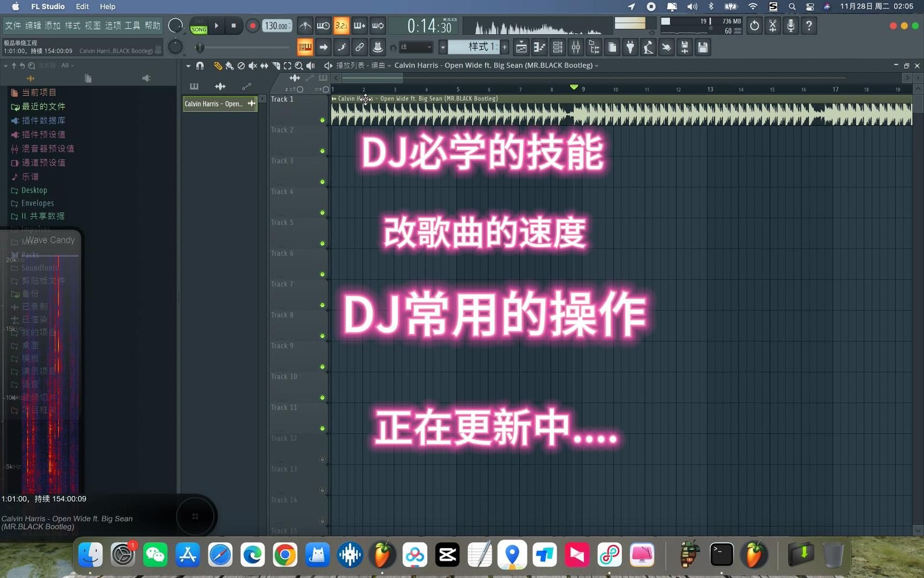Open the pattern selector dropdown arrow
Image resolution: width=924 pixels, height=578 pixels.
443,47
